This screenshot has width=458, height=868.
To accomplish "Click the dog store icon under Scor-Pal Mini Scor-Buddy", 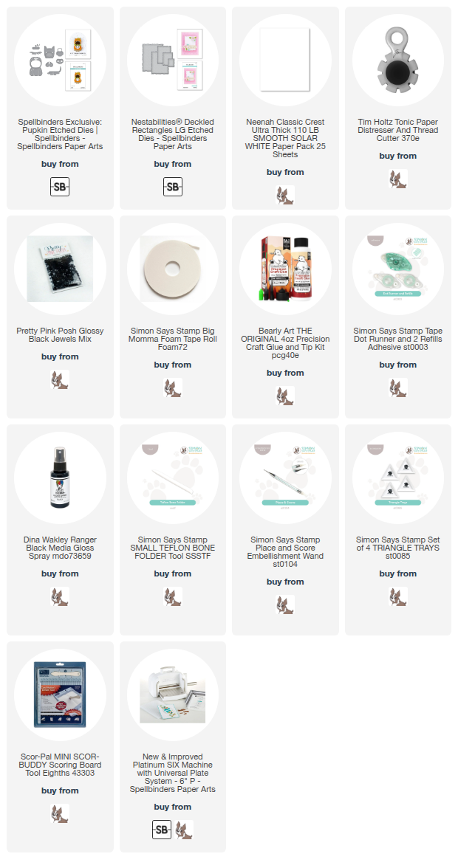I will (x=60, y=813).
